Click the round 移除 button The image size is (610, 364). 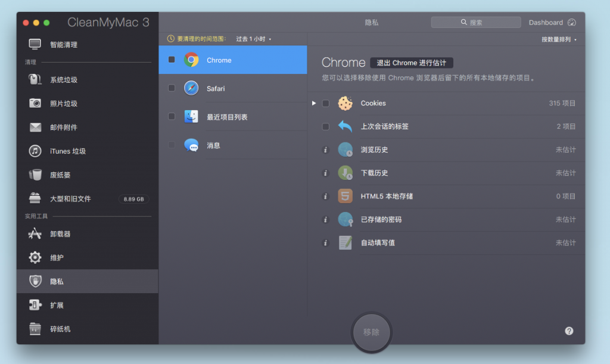(372, 332)
